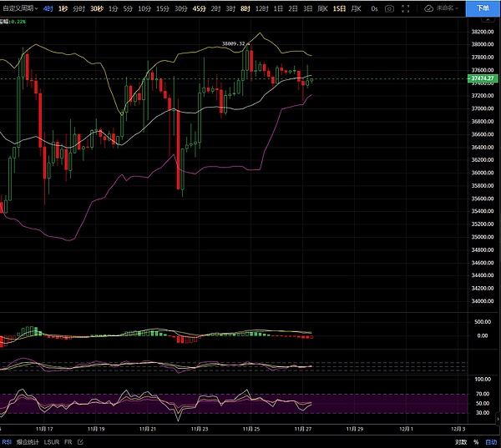The width and height of the screenshot is (501, 448).
Task: Select the 15日 timeframe
Action: coord(338,8)
